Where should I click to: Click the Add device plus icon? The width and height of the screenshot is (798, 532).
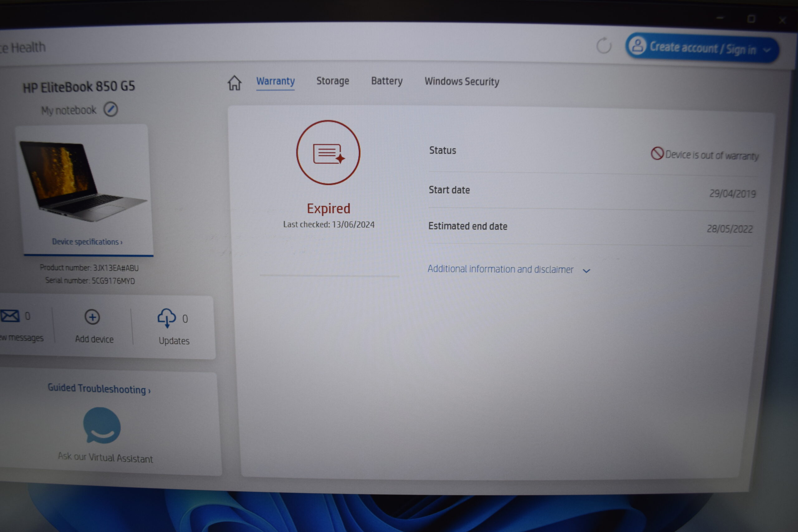point(92,317)
